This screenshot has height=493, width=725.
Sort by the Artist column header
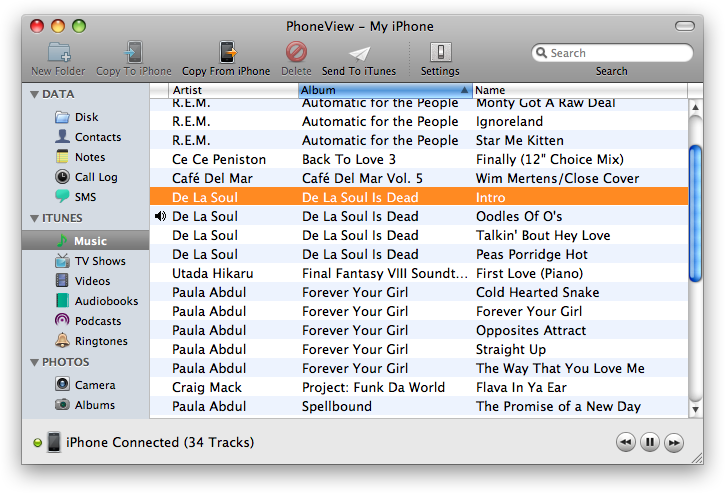click(x=233, y=90)
